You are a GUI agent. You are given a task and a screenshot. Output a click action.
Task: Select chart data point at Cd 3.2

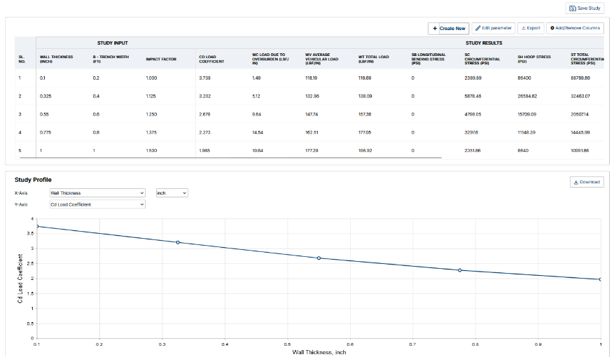click(x=178, y=242)
